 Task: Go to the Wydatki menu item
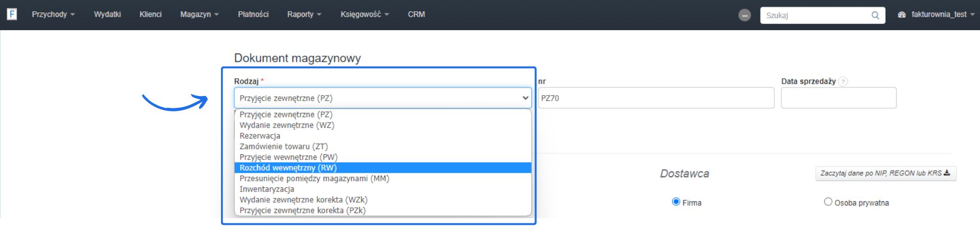pyautogui.click(x=107, y=14)
